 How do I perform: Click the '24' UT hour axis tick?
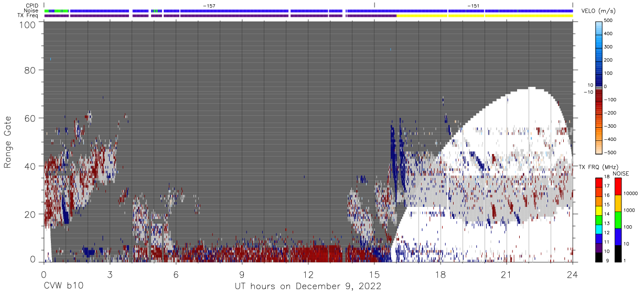(573, 274)
